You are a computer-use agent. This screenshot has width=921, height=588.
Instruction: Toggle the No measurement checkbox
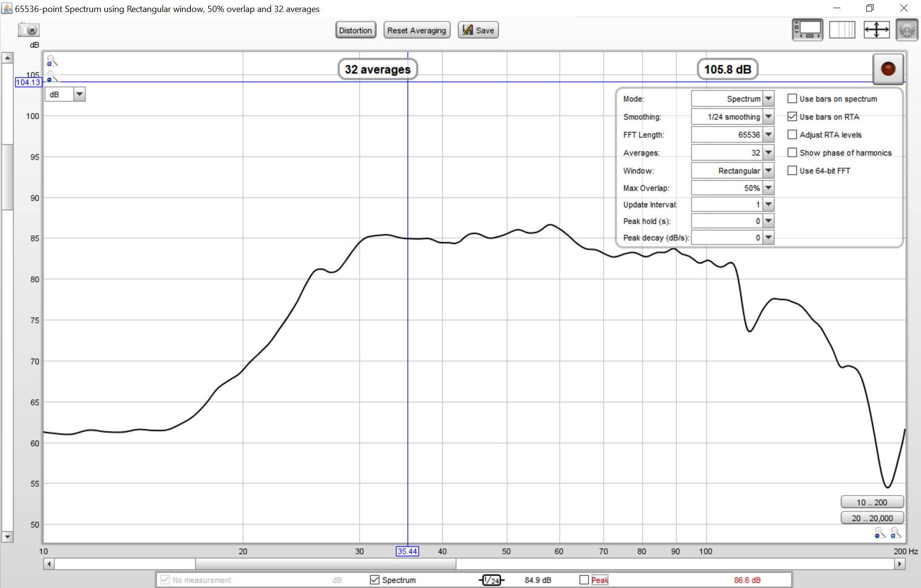[165, 580]
